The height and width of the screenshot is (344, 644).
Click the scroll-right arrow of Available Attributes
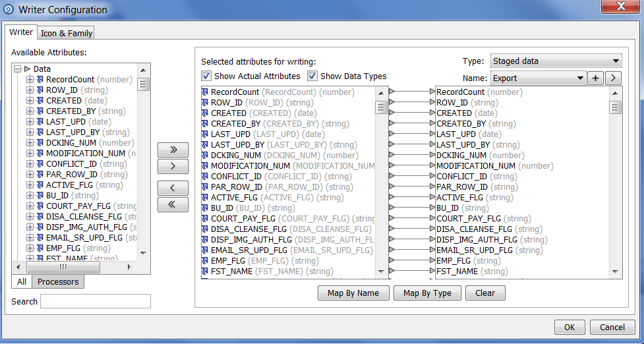tap(129, 268)
